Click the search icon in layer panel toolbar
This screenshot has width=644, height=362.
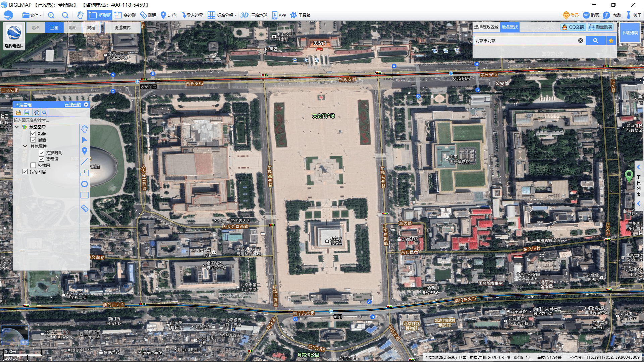pos(44,113)
